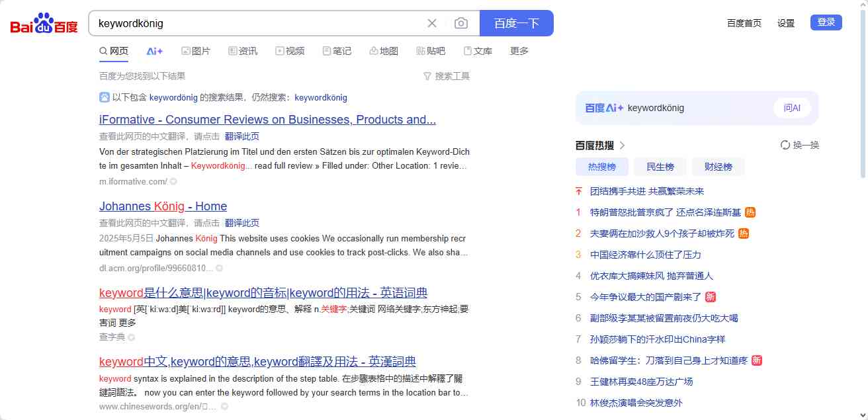Click the 登录 button
This screenshot has width=868, height=420.
[x=826, y=22]
